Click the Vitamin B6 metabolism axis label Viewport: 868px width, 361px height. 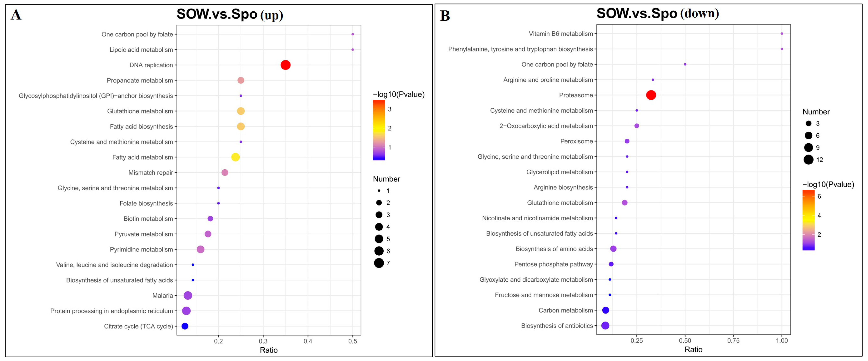click(560, 34)
